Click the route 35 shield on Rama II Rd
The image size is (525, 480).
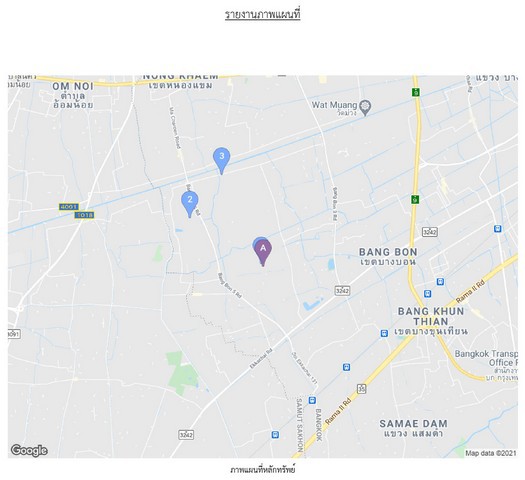[362, 389]
